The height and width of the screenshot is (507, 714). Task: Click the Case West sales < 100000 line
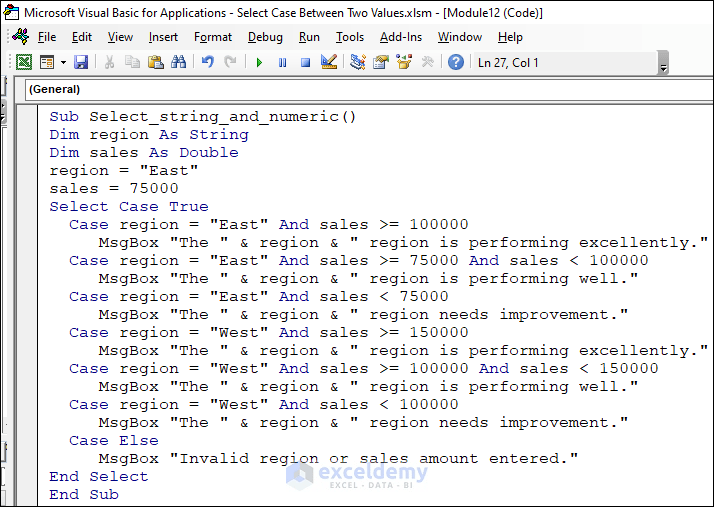click(264, 405)
